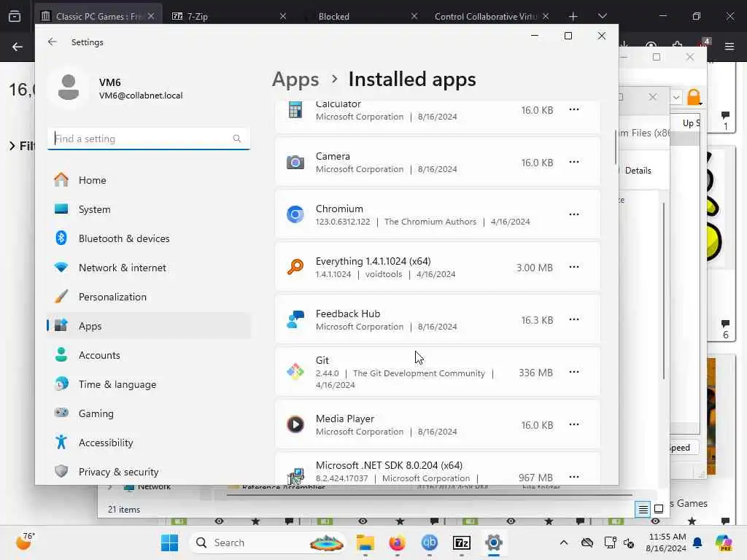Select the Feedback Hub app name
747x560 pixels.
348,314
